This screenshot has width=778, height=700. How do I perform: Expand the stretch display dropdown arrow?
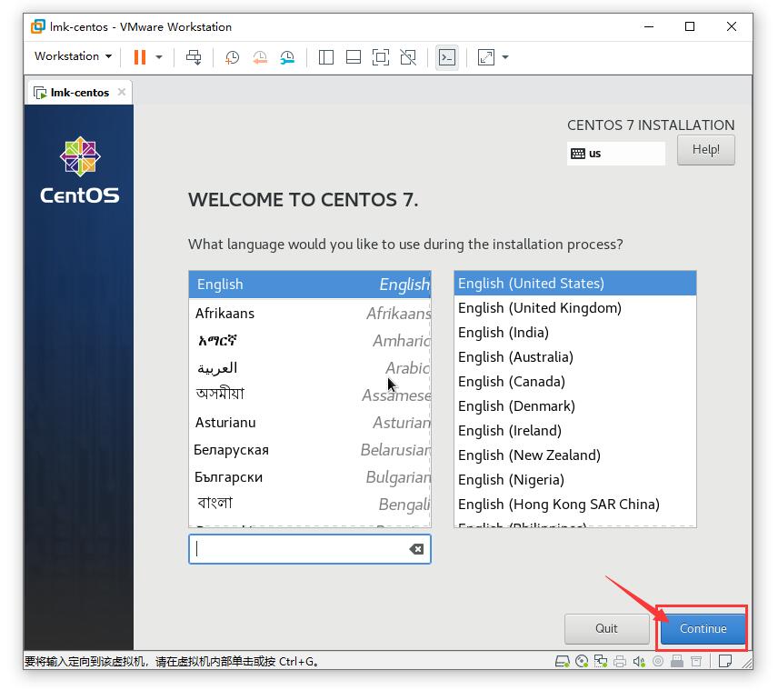(505, 57)
